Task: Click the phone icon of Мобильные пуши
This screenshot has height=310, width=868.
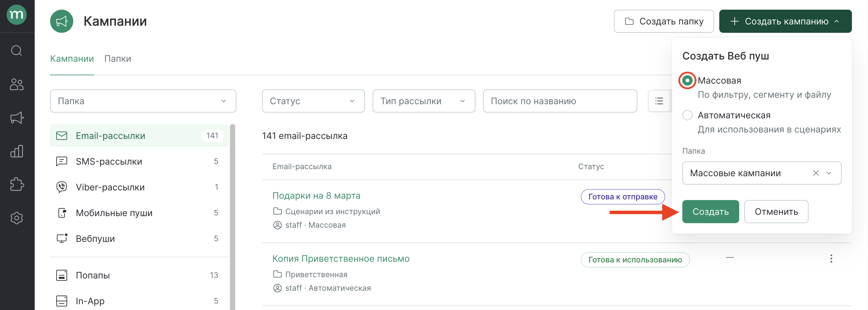Action: (x=62, y=213)
